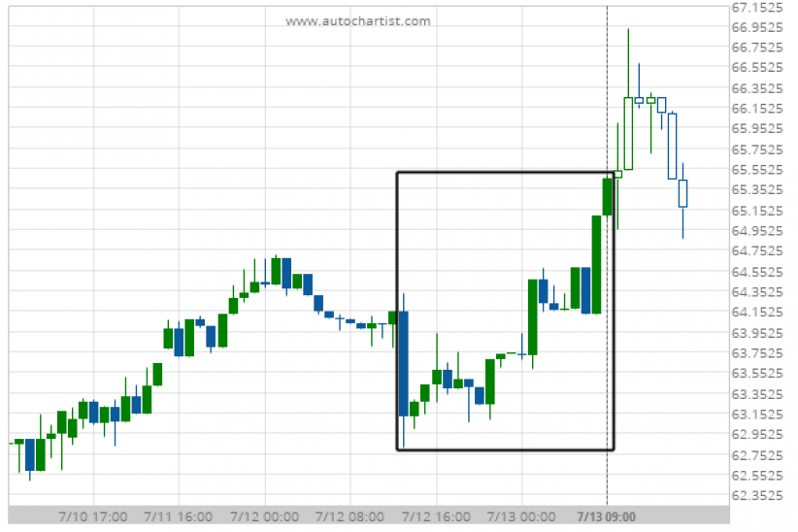Click the 64.9525 price axis label

click(757, 231)
